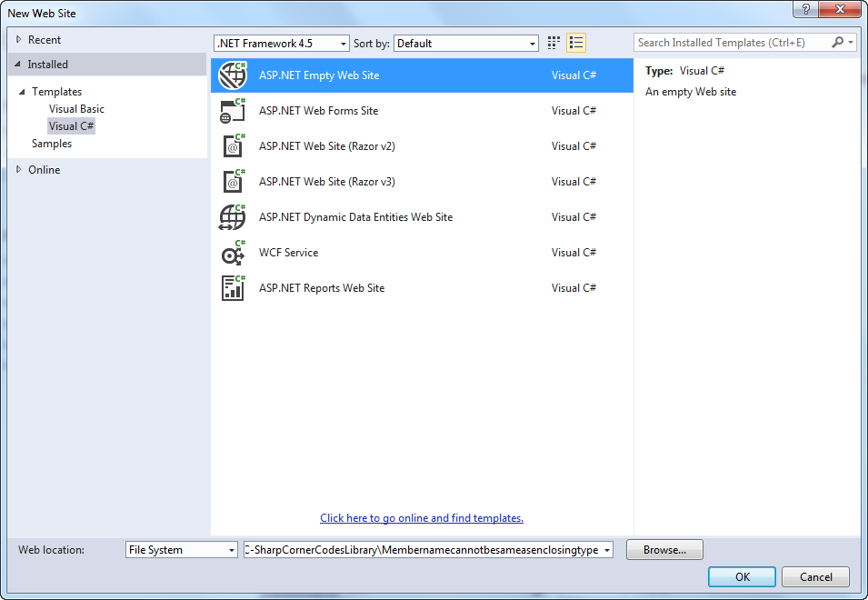Click the help question mark button

[x=806, y=9]
